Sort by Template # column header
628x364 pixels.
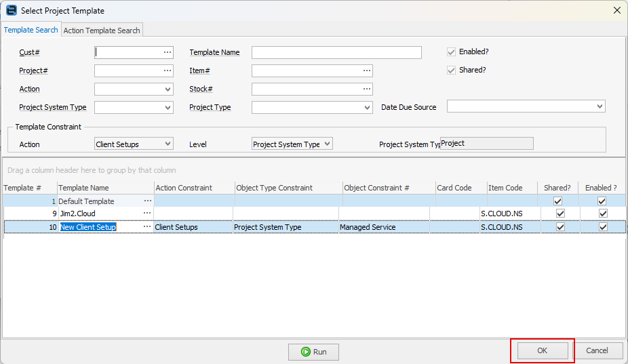[30, 188]
